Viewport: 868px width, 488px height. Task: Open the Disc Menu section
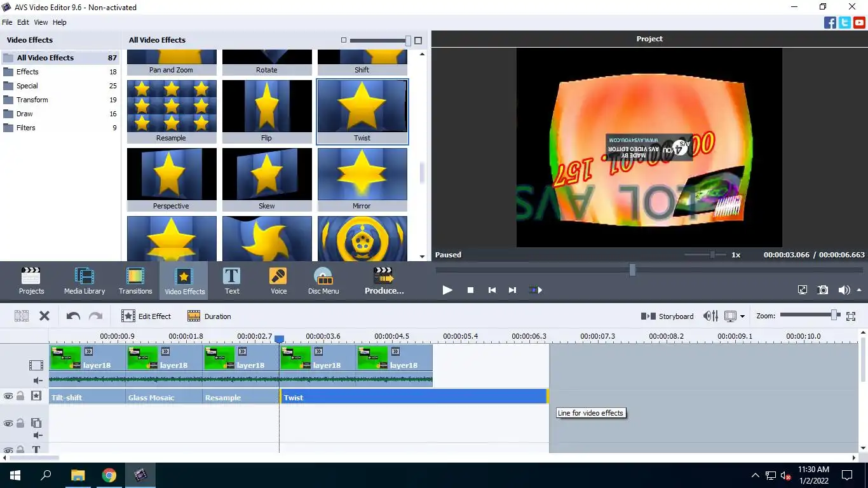[323, 281]
